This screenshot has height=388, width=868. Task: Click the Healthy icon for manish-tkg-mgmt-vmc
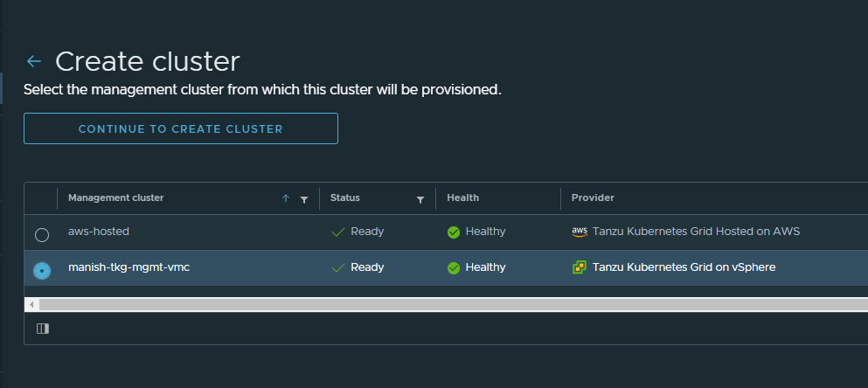coord(453,267)
